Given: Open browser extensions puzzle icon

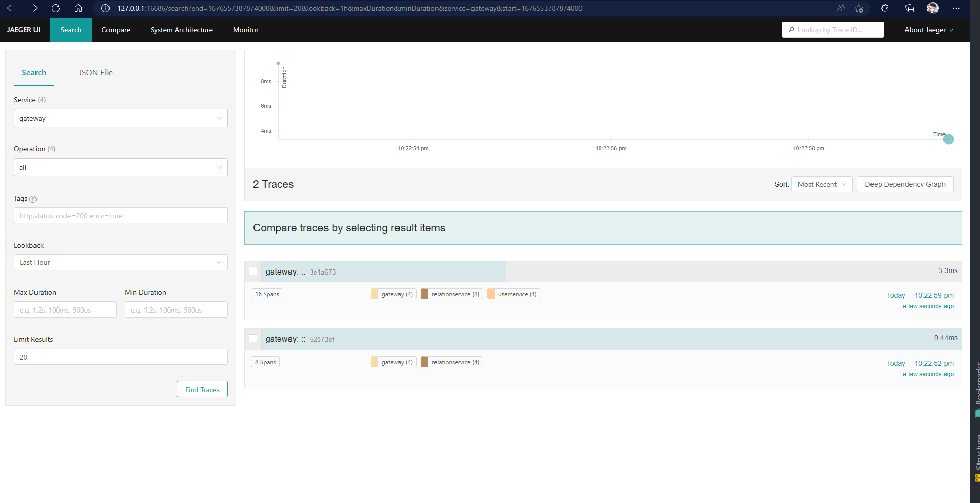Looking at the screenshot, I should pos(885,8).
